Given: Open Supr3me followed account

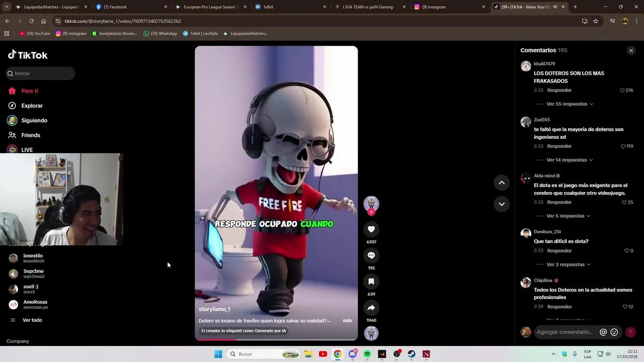Looking at the screenshot, I should tap(33, 274).
